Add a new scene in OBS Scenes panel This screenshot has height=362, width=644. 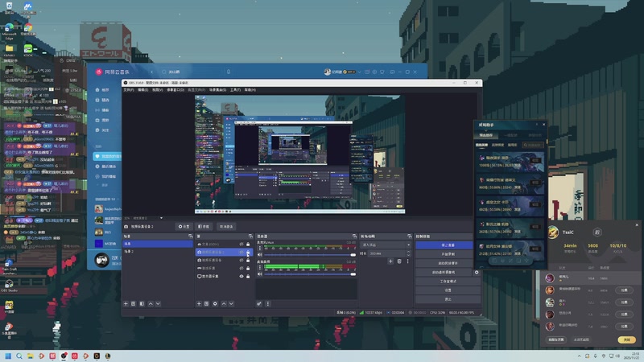pos(126,304)
